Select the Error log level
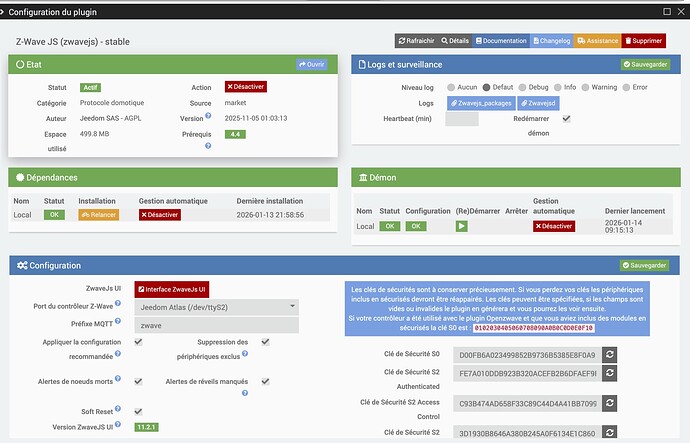 pos(626,87)
